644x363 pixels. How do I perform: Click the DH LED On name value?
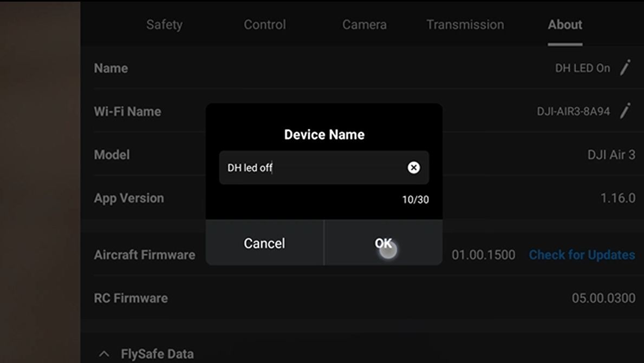[582, 68]
